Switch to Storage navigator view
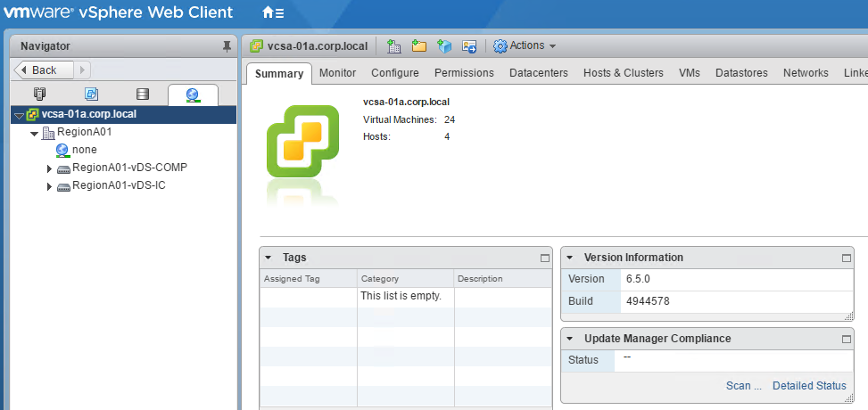The image size is (868, 410). coord(143,94)
